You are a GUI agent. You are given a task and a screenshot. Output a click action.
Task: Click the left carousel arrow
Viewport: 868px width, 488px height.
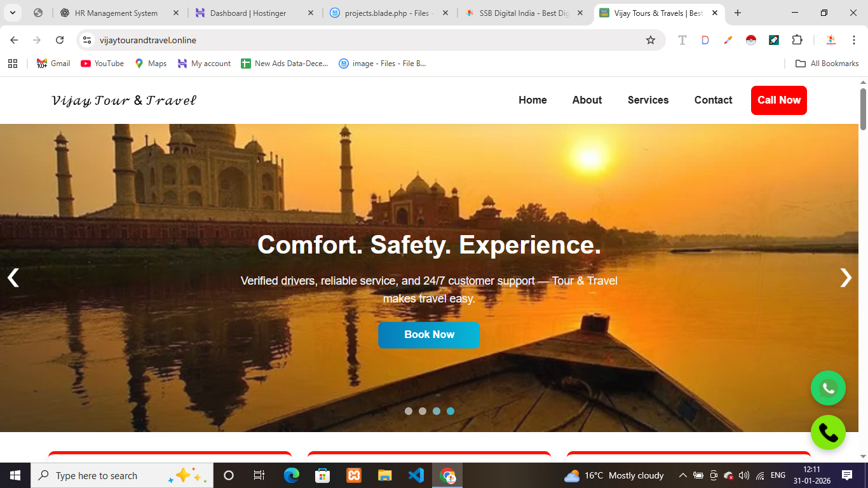[x=13, y=278]
